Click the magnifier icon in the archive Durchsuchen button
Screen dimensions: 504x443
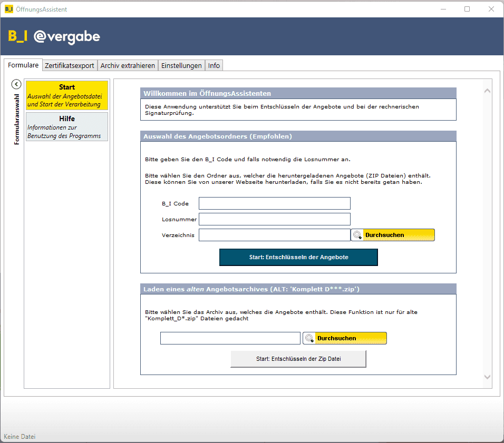(x=309, y=338)
